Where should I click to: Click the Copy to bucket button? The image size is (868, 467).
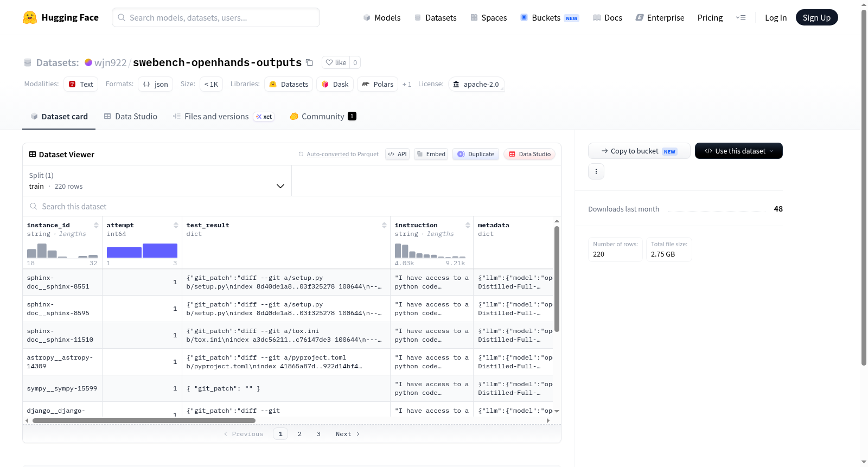(639, 151)
